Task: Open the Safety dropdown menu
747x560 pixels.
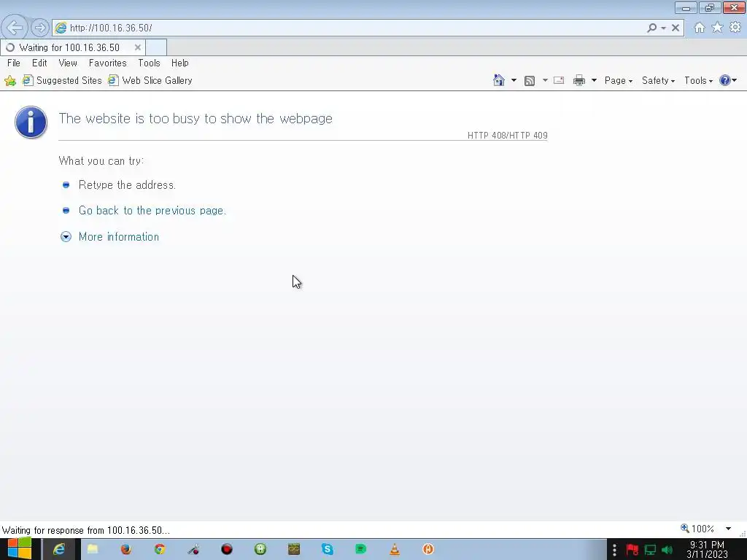Action: pos(659,80)
